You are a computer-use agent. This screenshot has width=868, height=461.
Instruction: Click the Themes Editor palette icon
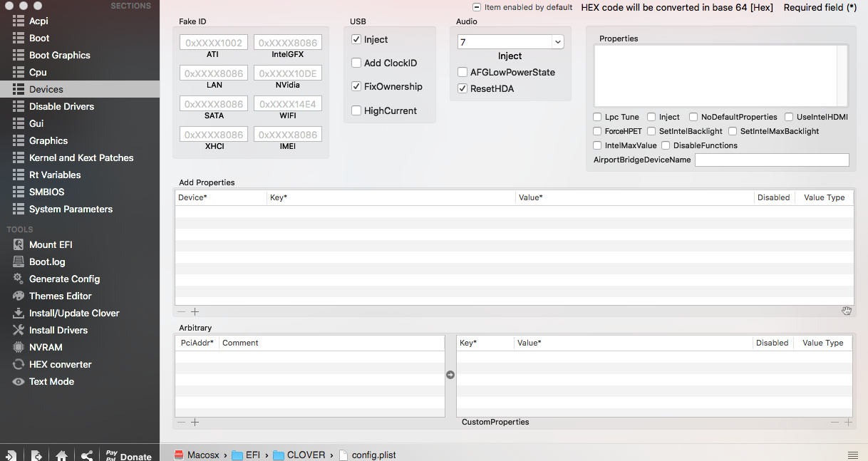(x=19, y=296)
